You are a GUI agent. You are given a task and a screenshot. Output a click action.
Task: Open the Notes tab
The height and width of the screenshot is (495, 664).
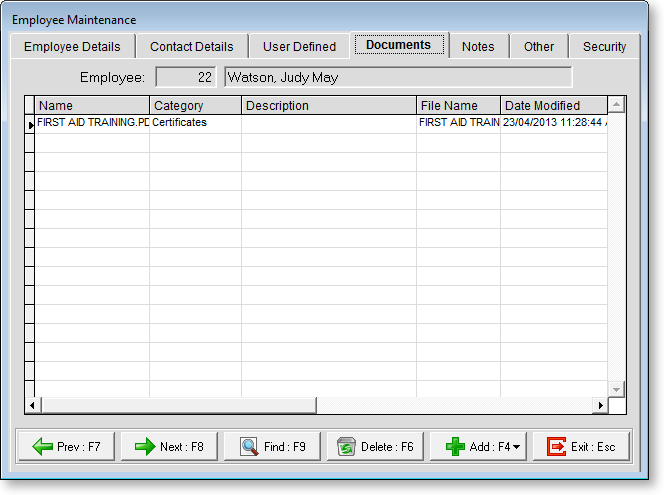(478, 46)
